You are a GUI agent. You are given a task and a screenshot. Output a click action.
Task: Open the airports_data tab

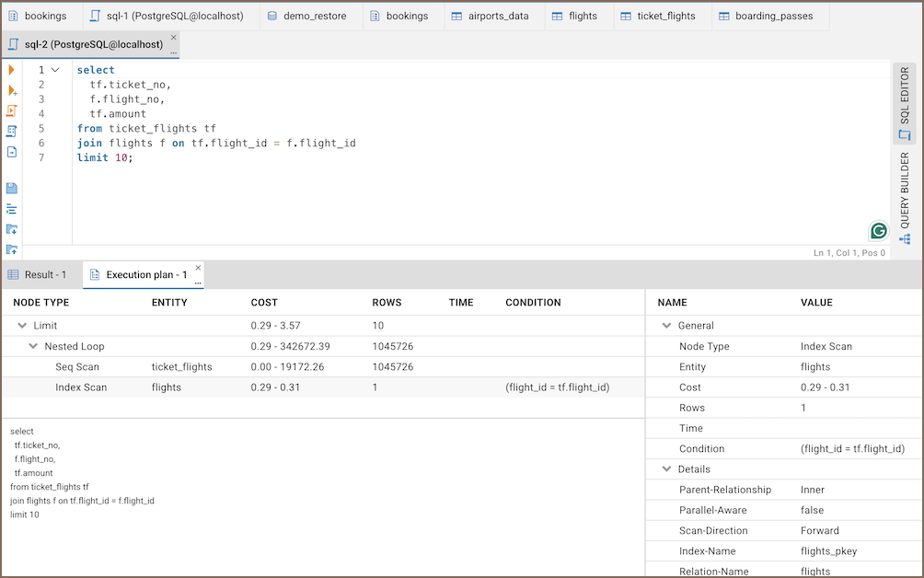click(497, 16)
